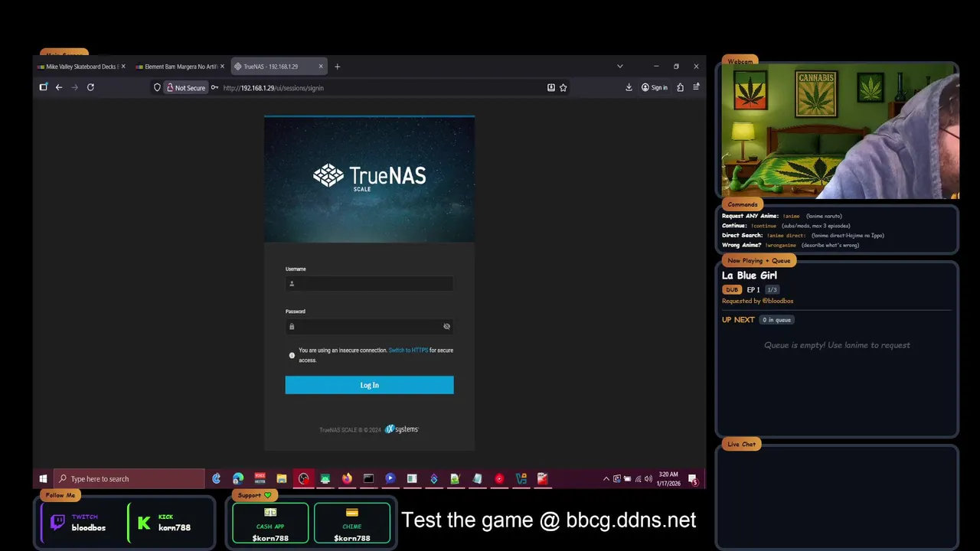The height and width of the screenshot is (551, 980).
Task: Open the clock showing 3:20 AM
Action: click(668, 479)
